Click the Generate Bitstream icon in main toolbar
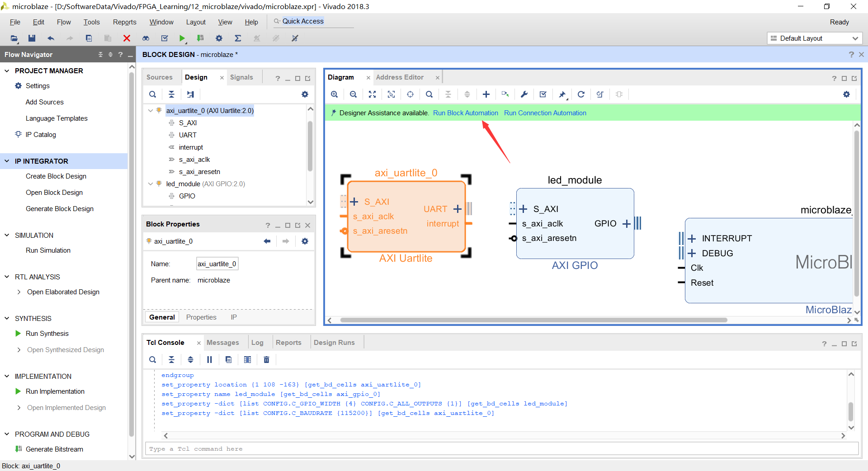 tap(200, 38)
